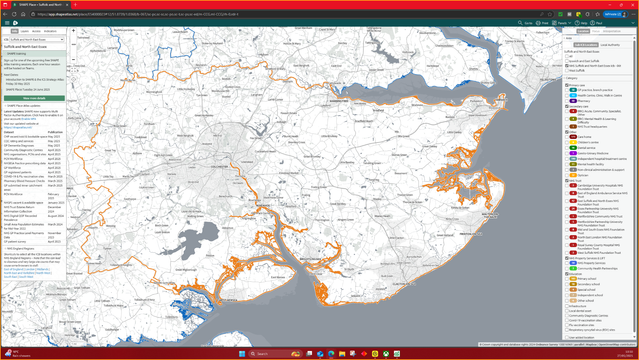Click the Genito-Urinary Medicine category icon
Screen dimensions: 639x360
coord(573,153)
